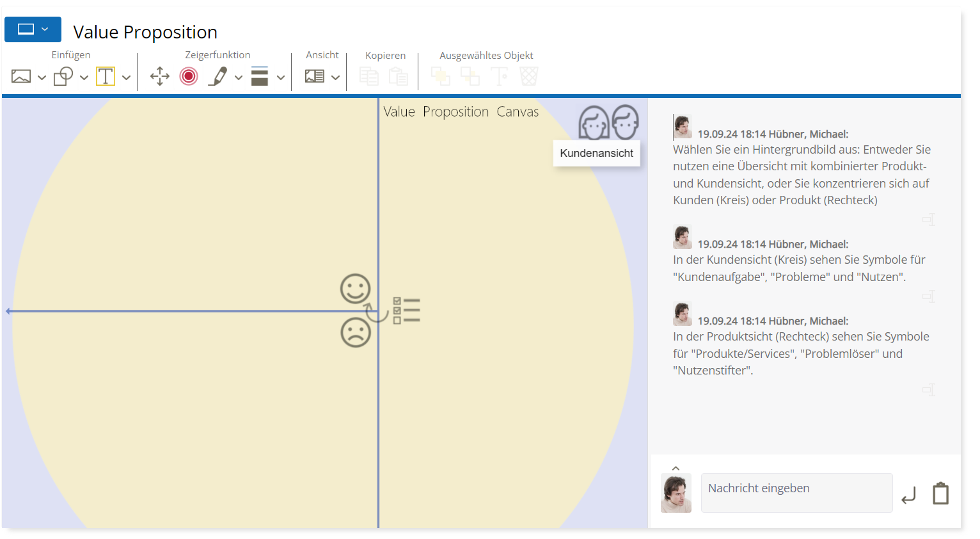Viewport: 980px width, 539px height.
Task: Click avatar of the Hintergrundbild message
Action: point(683,127)
